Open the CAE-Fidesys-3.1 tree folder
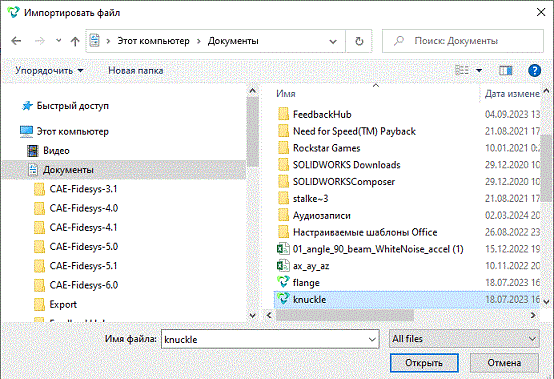This screenshot has height=379, width=554. pos(83,189)
